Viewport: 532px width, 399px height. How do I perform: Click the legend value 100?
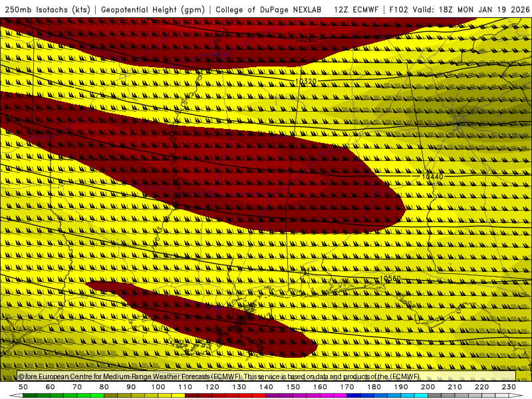pyautogui.click(x=158, y=387)
